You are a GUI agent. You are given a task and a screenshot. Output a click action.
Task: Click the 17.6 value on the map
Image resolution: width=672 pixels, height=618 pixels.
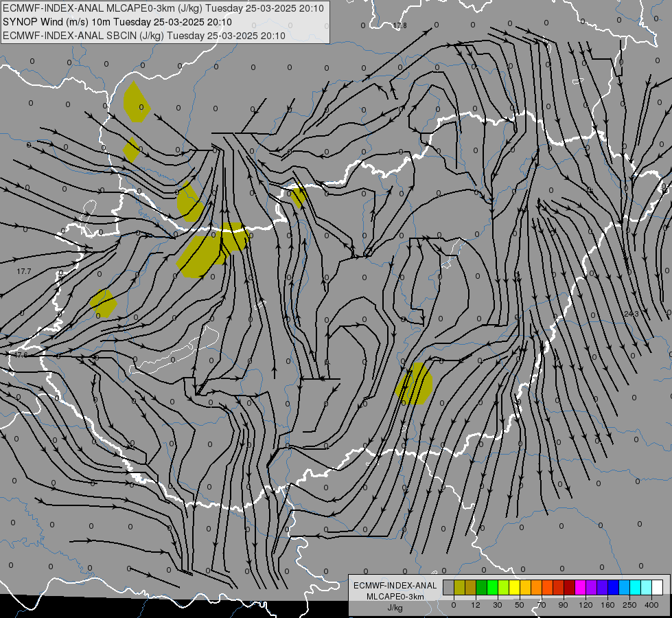[20, 355]
